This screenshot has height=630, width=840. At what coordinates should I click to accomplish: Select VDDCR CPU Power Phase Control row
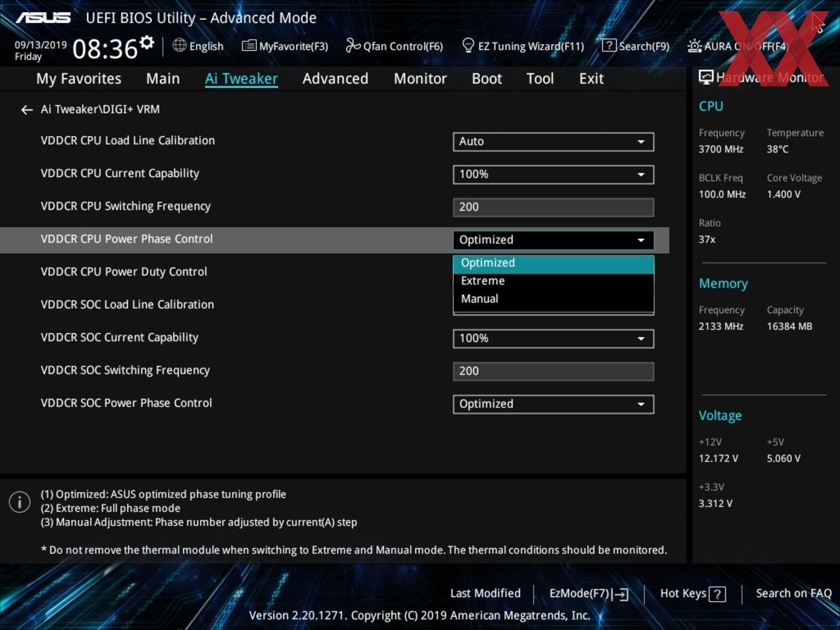pos(334,240)
